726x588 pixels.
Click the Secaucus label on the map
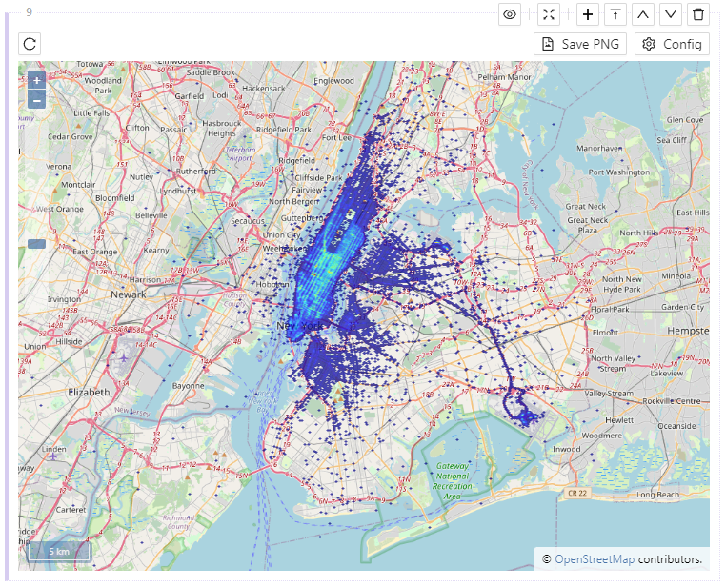(248, 221)
